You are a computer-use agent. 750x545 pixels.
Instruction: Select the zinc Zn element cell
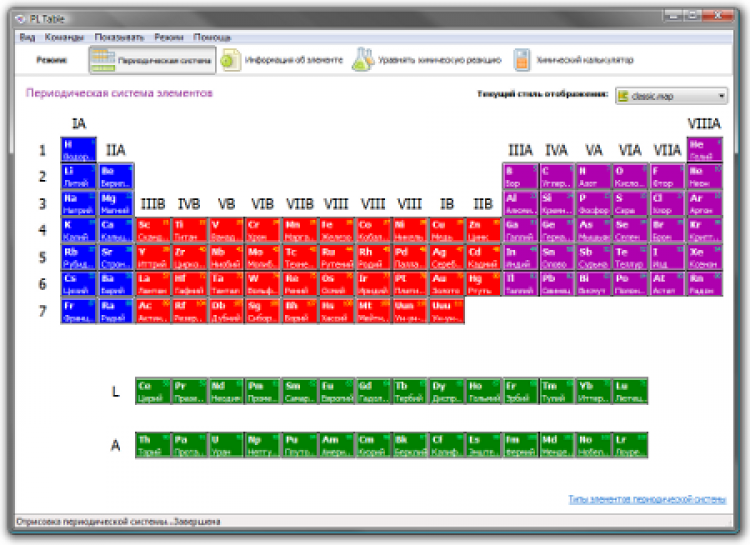coord(484,230)
